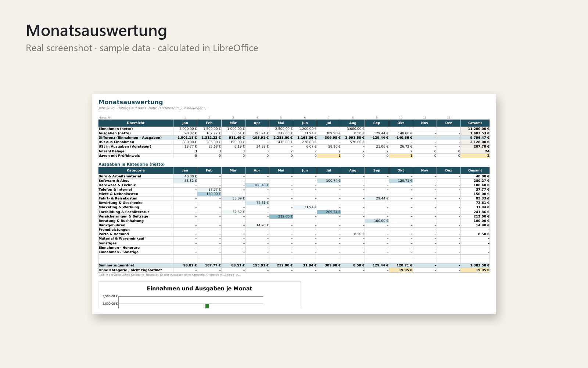588x368 pixels.
Task: Select the '1,383.58 €' Summe zugeordnet total
Action: pos(475,265)
